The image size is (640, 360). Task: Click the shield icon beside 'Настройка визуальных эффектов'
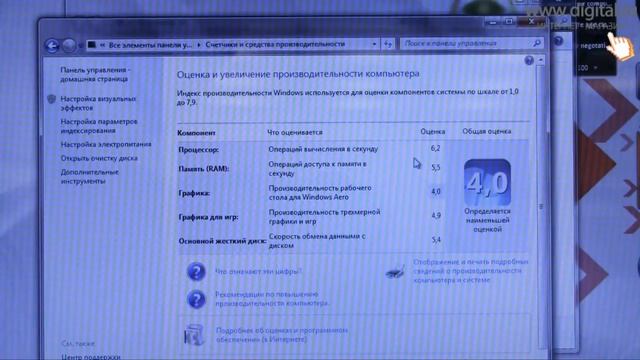point(51,99)
